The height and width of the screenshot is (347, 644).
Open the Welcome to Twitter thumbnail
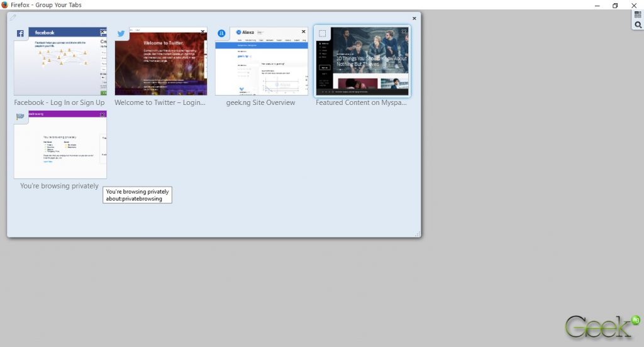(161, 61)
